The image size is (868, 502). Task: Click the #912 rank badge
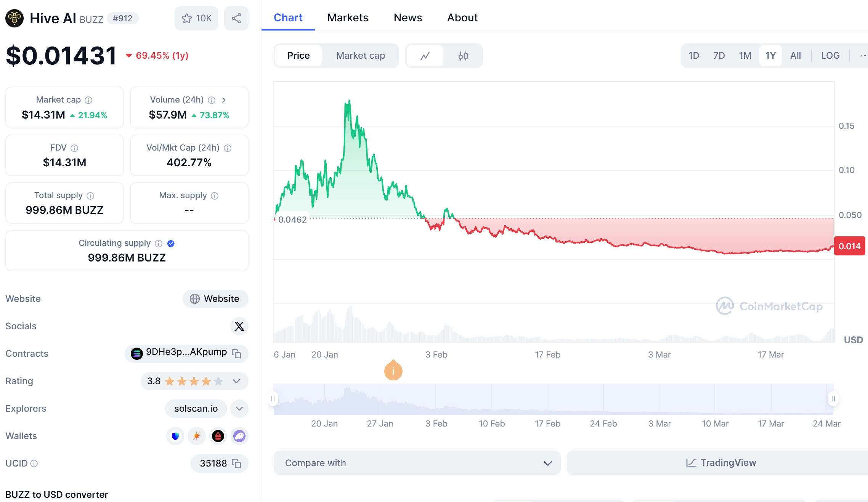pyautogui.click(x=122, y=18)
